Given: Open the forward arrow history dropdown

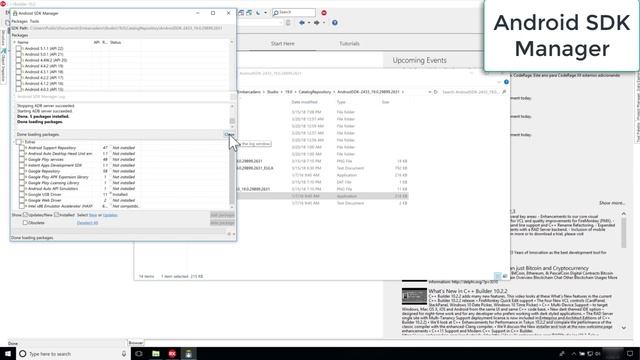Looking at the screenshot, I should [x=324, y=23].
